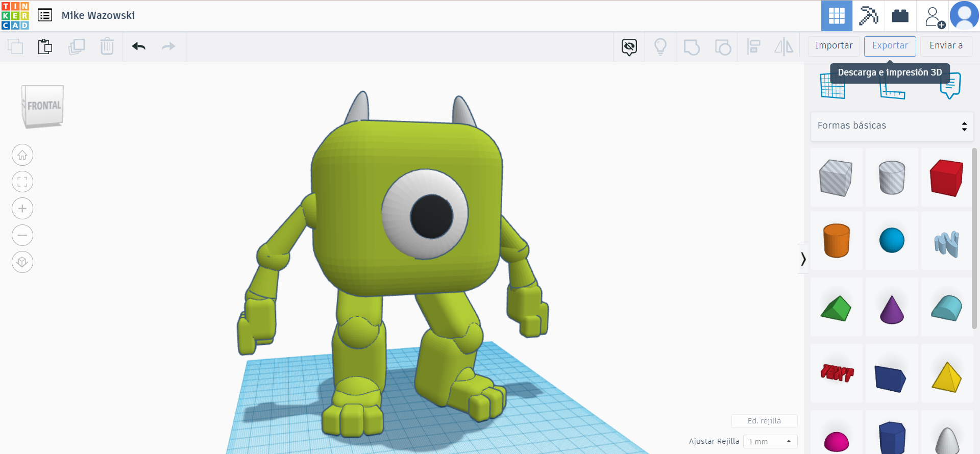Select the gray paraboloid shape

click(x=947, y=440)
